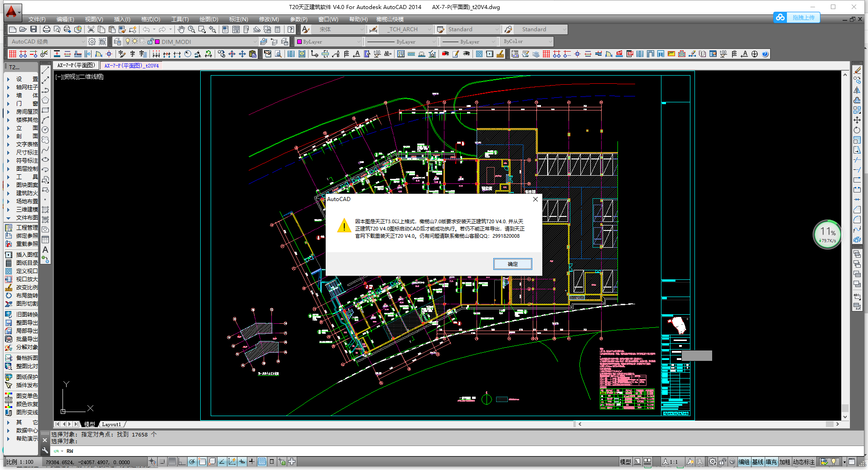
Task: Select the Mirror tool in the modify toolbar
Action: [857, 90]
